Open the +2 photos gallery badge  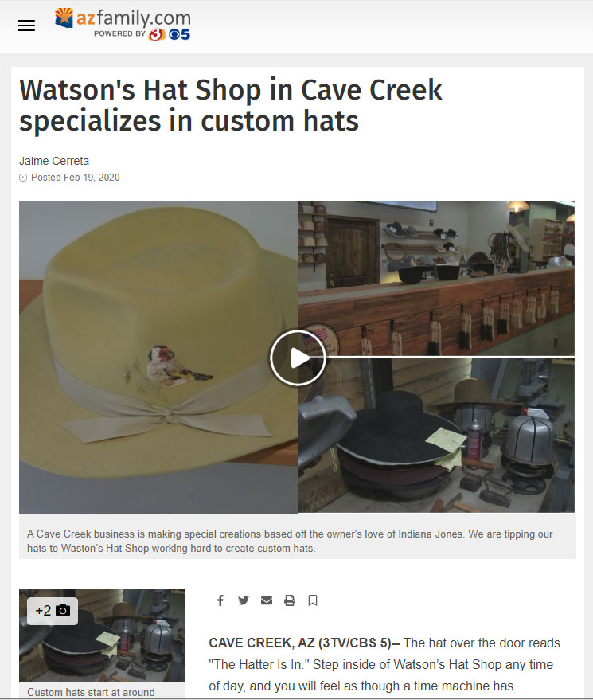coord(53,611)
